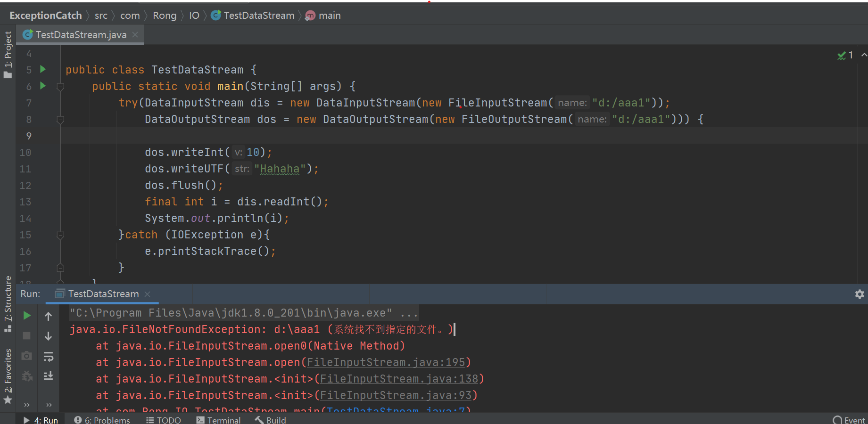The image size is (868, 424).
Task: Click the open0(Native Method) stack trace line
Action: coord(250,346)
